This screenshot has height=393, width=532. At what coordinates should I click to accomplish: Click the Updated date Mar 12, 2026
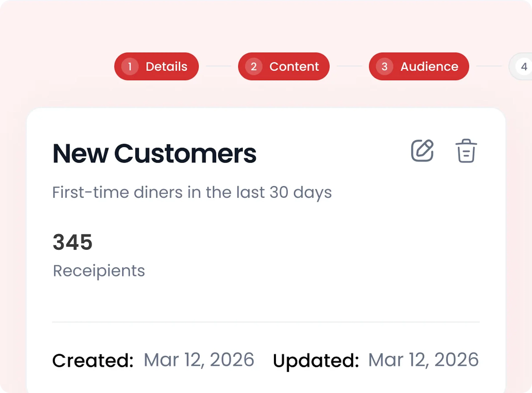(423, 360)
